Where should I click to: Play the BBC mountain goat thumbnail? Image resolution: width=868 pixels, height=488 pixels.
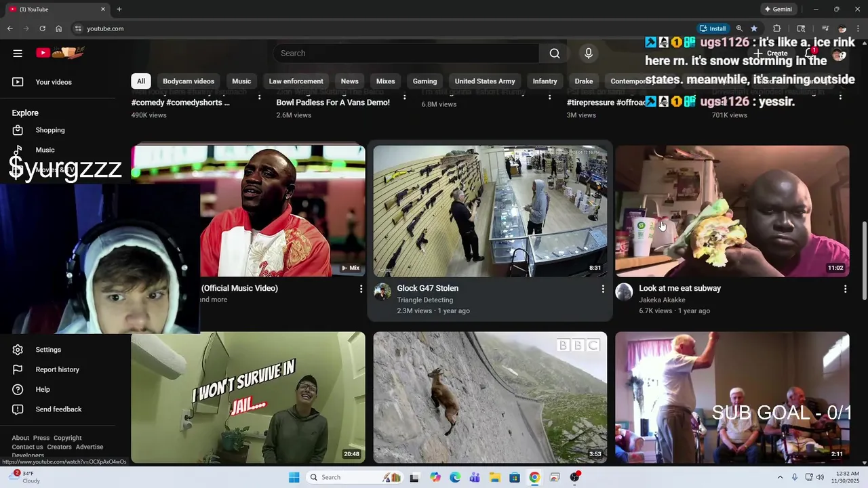click(490, 397)
